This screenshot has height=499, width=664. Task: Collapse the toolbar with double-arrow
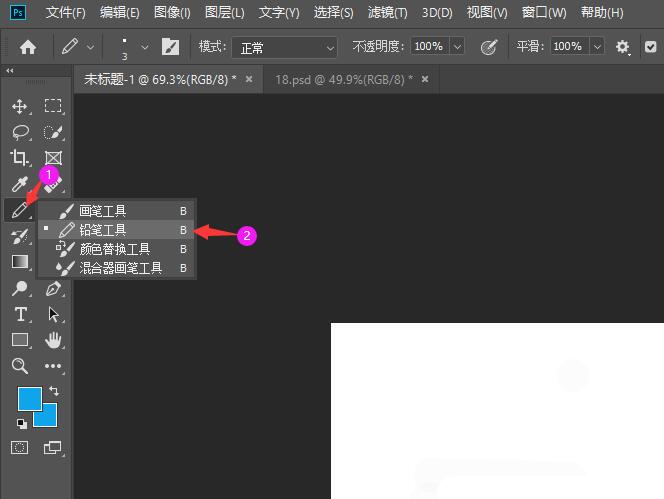coord(10,71)
